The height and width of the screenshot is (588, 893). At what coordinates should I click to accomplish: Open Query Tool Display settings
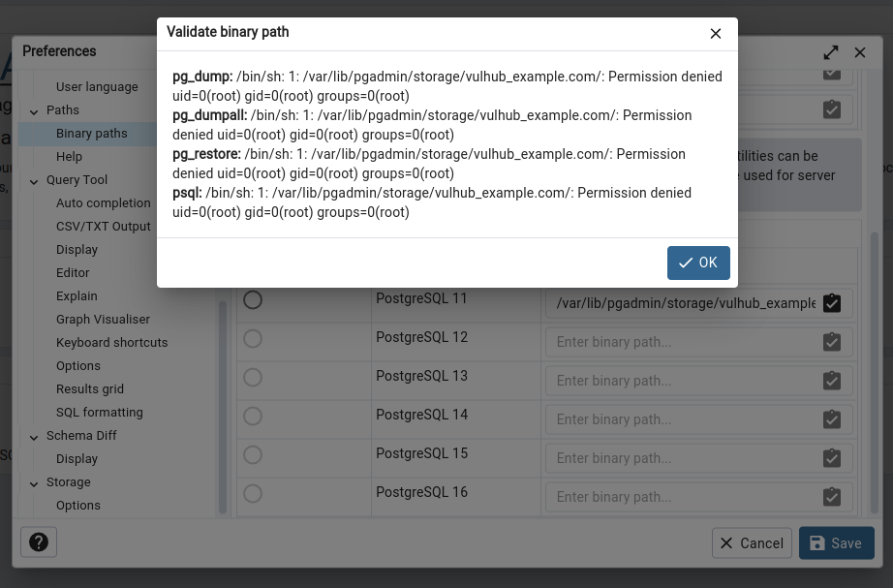(x=77, y=250)
